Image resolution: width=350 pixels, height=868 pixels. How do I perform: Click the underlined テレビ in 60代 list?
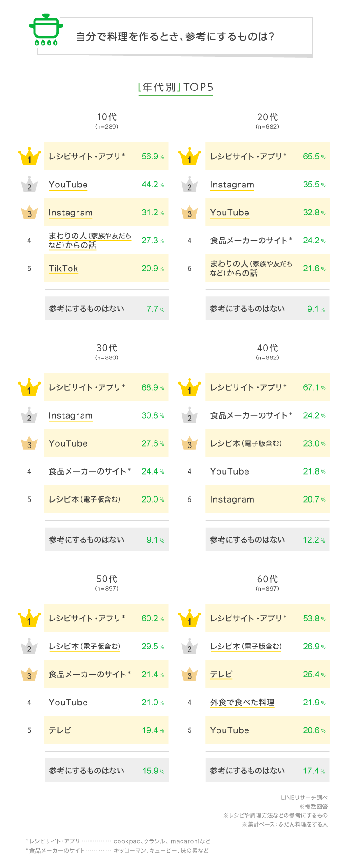(x=221, y=675)
